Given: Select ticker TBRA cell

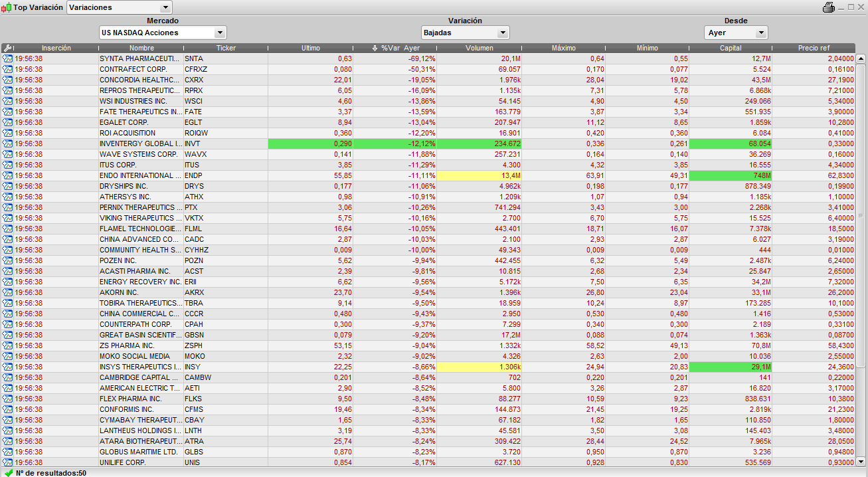Looking at the screenshot, I should [x=226, y=303].
